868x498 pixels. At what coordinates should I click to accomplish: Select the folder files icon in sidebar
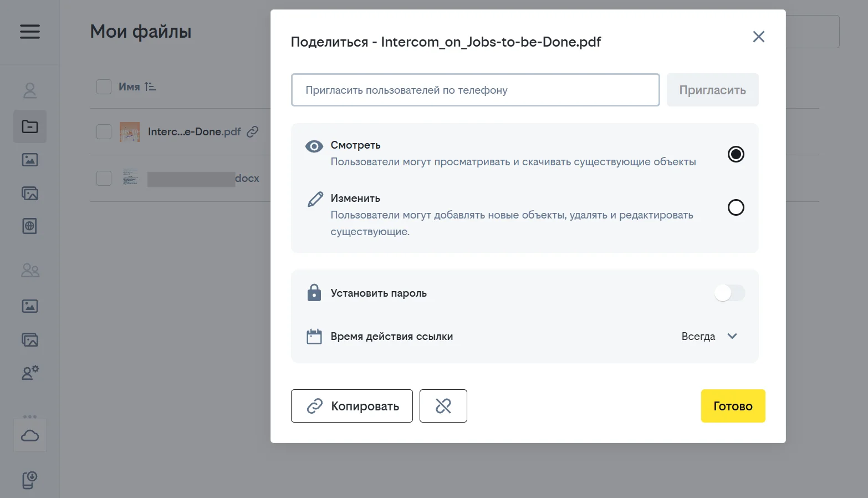(30, 126)
